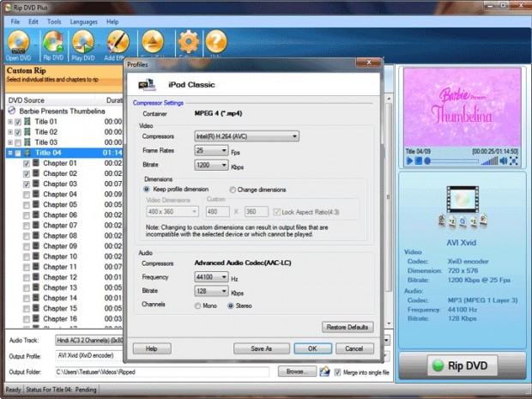Viewport: 532px width, 399px height.
Task: Collapse the Title 04 tree node
Action: tap(10, 153)
